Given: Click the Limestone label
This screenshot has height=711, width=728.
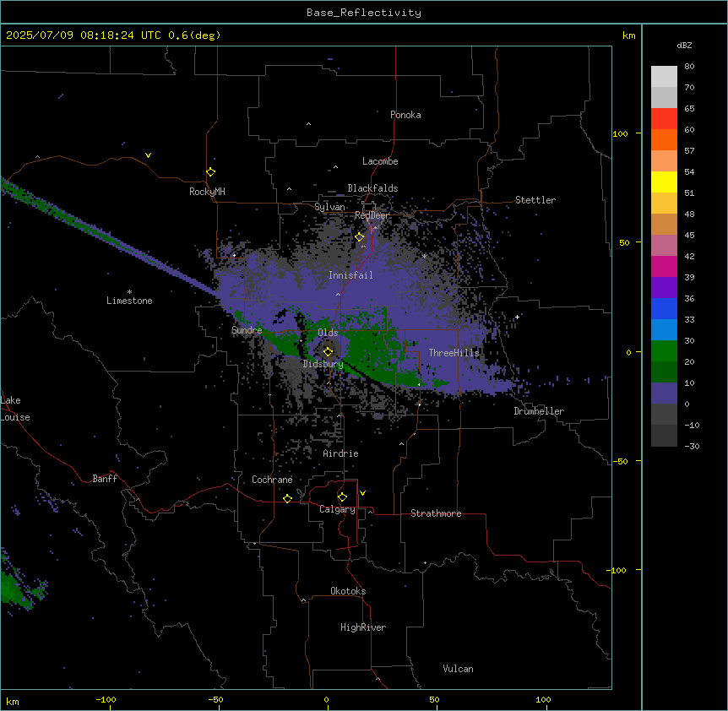Looking at the screenshot, I should point(129,301).
